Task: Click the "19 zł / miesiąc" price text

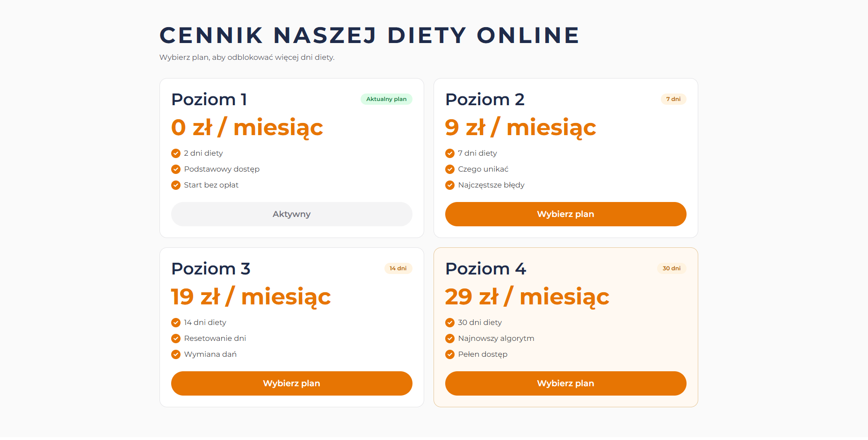Action: (250, 296)
